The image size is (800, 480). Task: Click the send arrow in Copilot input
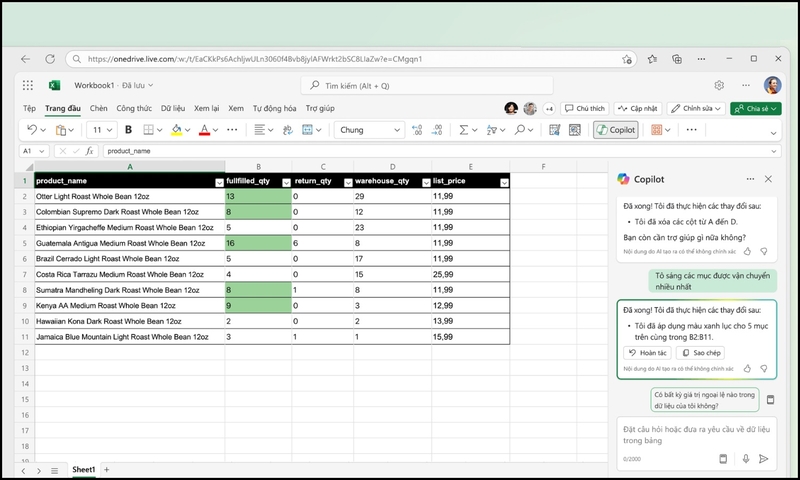point(764,459)
